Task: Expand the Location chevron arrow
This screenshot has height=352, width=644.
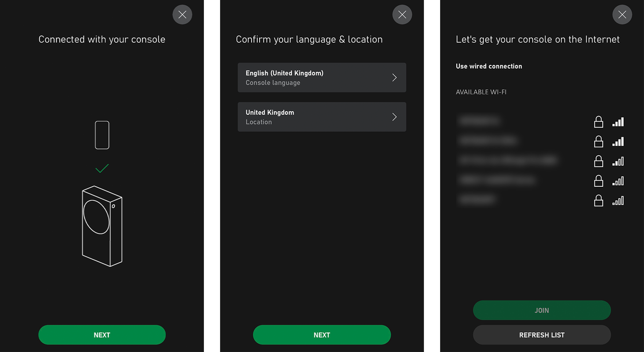Action: click(x=394, y=117)
